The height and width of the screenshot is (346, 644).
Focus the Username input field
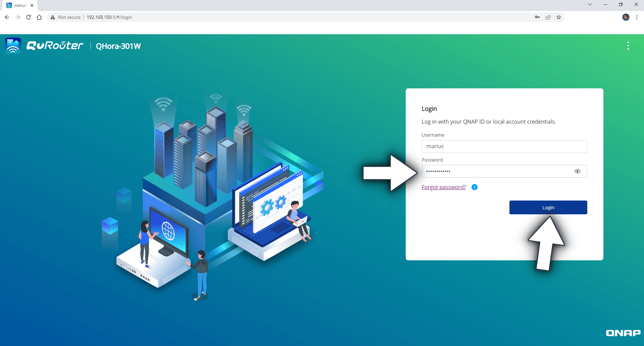pos(504,146)
